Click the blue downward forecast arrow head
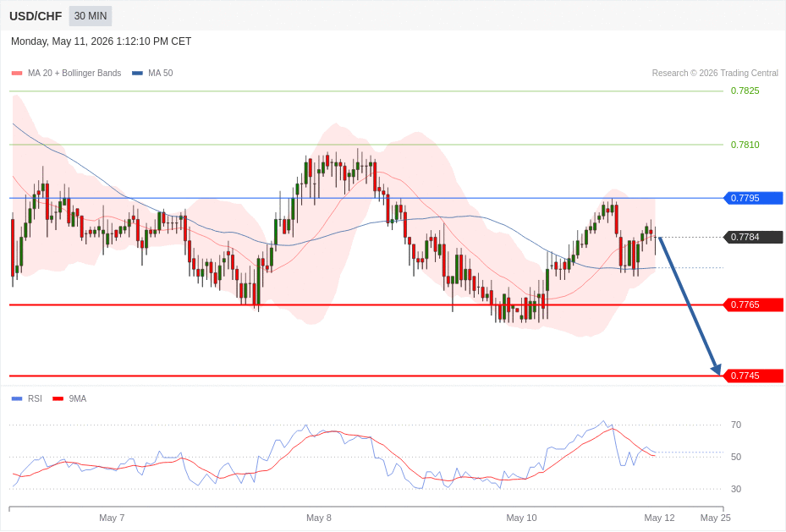Viewport: 786px width, 532px height. point(717,370)
